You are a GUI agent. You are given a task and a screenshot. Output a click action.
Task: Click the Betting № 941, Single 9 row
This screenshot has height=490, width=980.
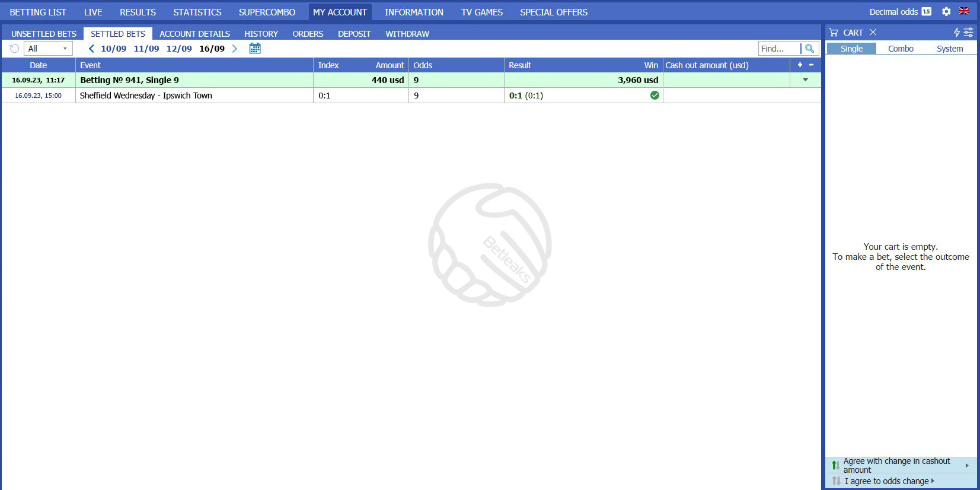pyautogui.click(x=411, y=80)
